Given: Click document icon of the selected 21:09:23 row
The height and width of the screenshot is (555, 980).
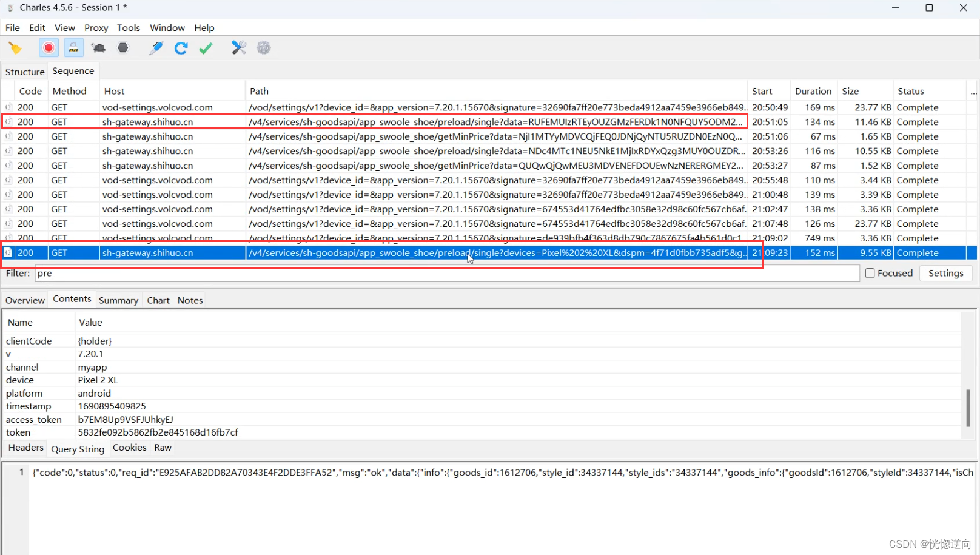Looking at the screenshot, I should (8, 252).
